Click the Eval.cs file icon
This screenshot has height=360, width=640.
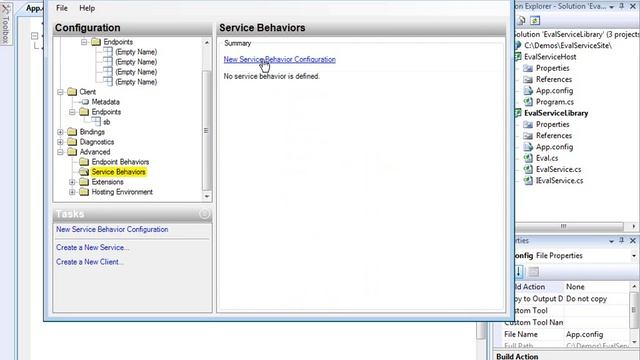point(528,158)
